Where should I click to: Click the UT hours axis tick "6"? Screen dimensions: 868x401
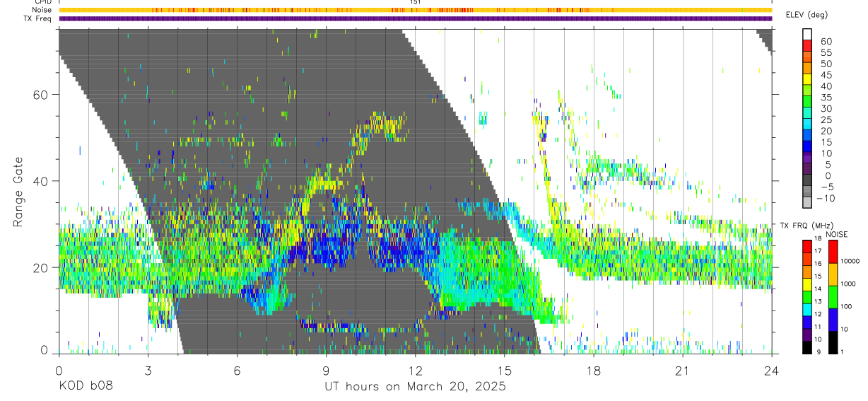[x=237, y=371]
